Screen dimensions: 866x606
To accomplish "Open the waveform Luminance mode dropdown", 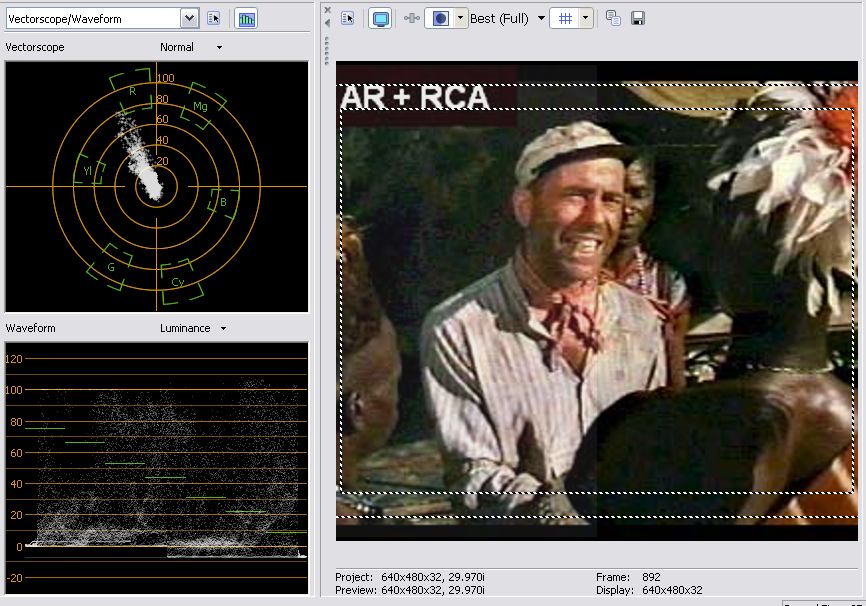I will 193,328.
